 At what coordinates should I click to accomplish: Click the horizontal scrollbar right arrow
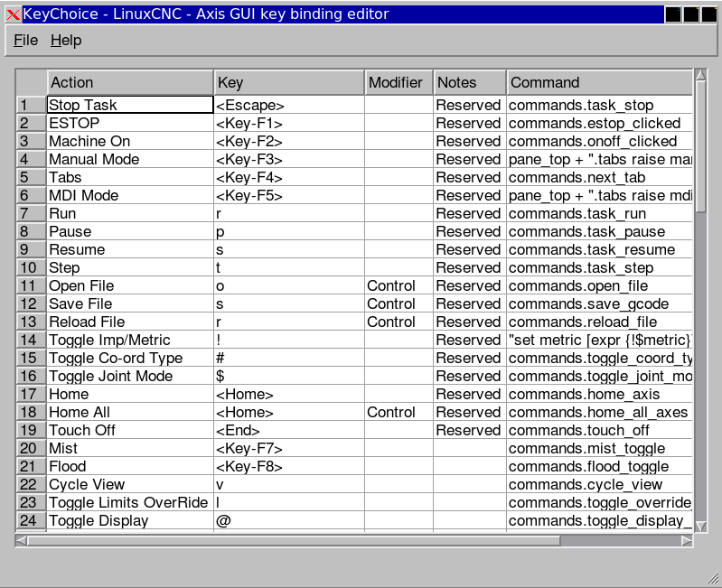(687, 541)
